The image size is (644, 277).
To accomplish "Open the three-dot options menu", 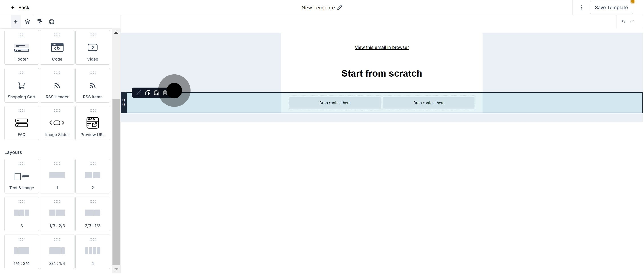I will click(x=581, y=8).
